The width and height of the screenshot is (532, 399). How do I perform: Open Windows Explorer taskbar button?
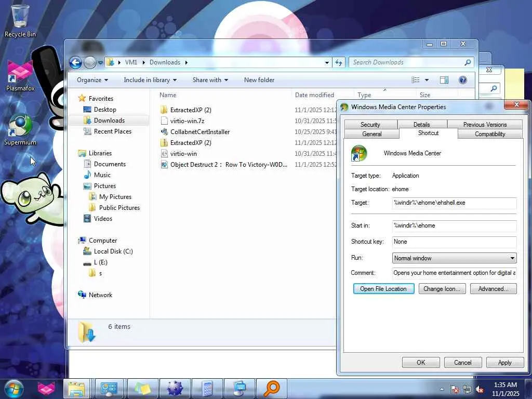tap(77, 389)
